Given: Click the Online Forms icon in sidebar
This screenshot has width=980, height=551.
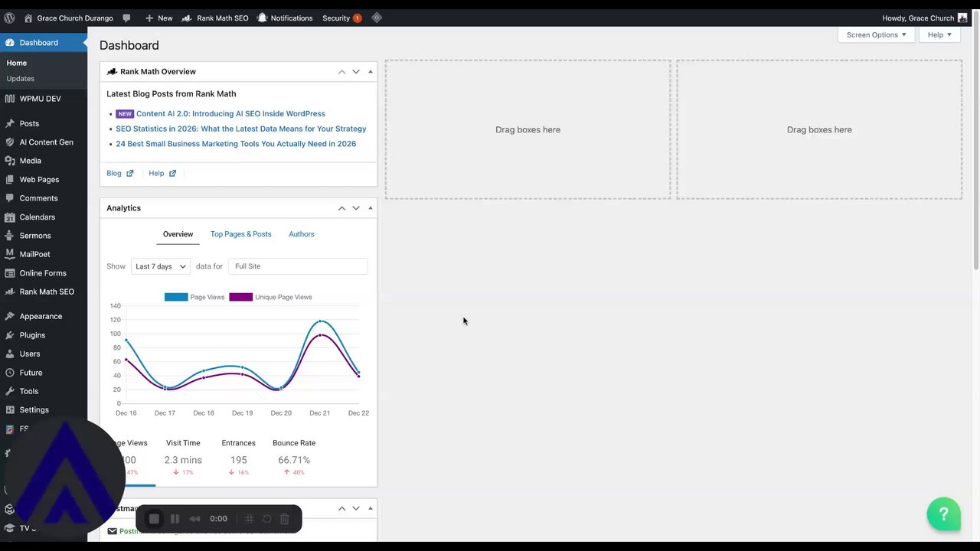Looking at the screenshot, I should 9,273.
